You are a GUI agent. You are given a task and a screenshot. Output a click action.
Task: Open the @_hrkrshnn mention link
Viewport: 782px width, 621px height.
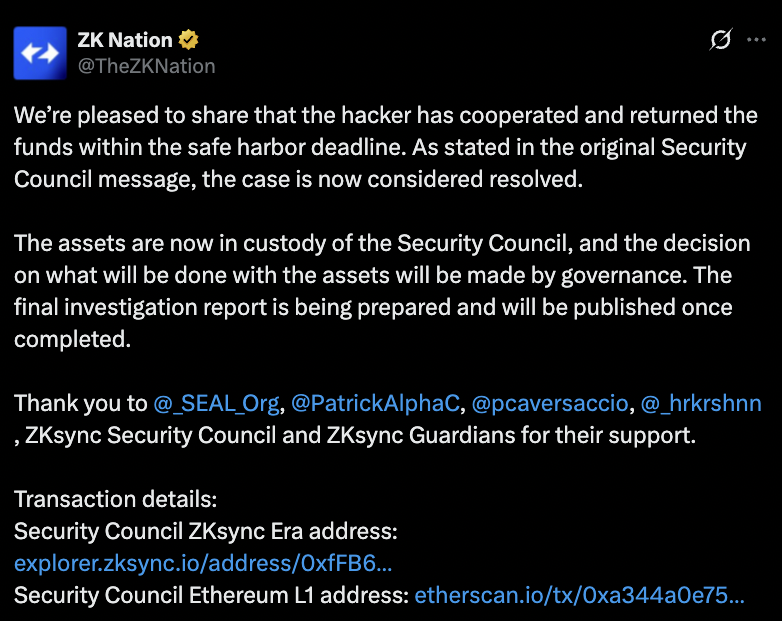point(701,404)
